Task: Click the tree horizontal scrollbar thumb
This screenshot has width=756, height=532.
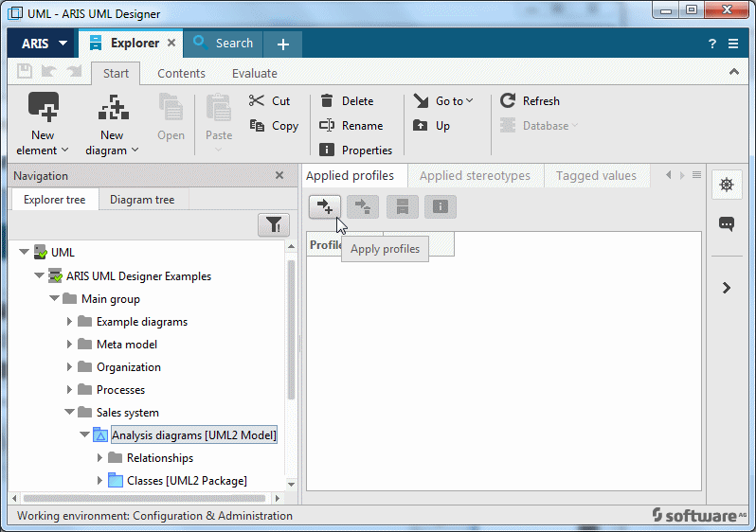Action: [144, 498]
